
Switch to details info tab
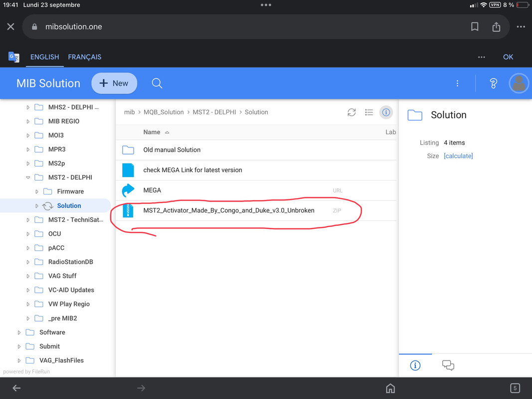(x=415, y=366)
